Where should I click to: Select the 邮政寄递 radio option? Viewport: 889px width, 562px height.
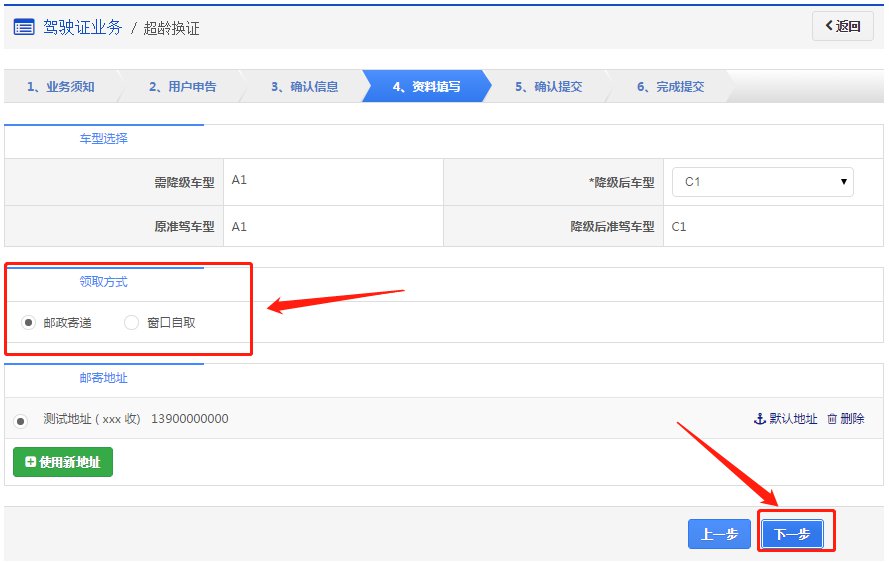click(x=28, y=323)
